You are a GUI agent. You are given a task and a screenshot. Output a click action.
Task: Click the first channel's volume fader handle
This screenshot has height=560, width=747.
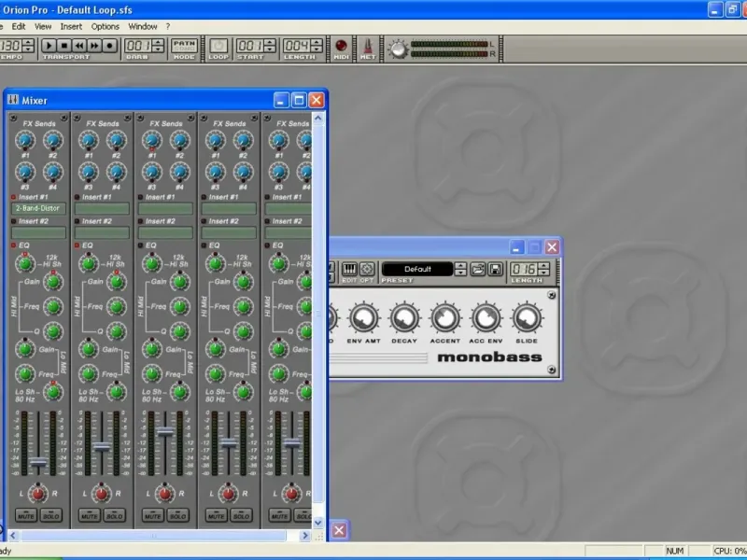pos(38,462)
